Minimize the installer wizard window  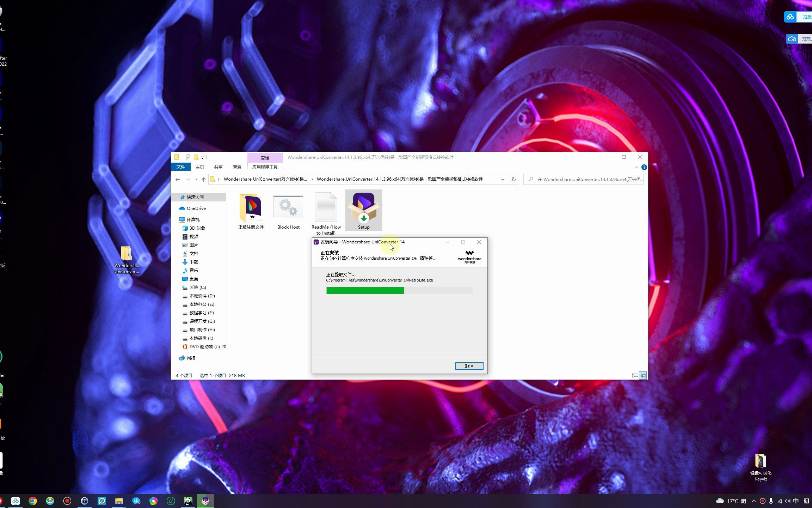[x=447, y=242]
